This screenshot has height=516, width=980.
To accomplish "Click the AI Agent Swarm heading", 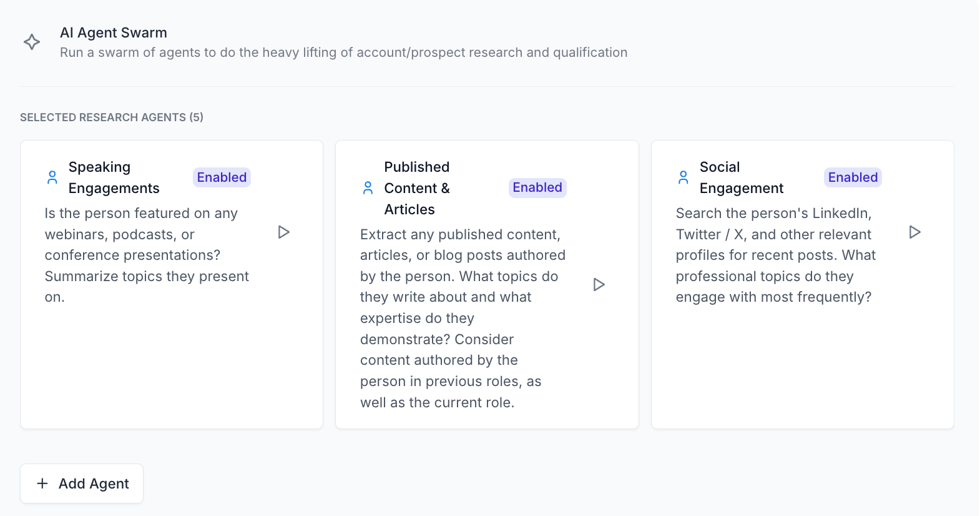I will point(114,32).
